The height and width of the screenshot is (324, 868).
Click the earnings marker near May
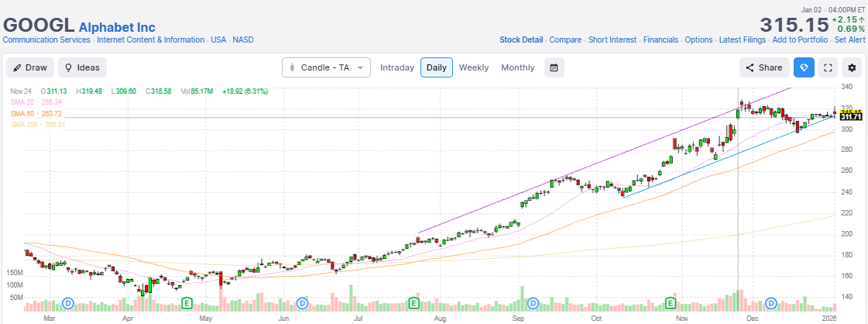point(187,303)
